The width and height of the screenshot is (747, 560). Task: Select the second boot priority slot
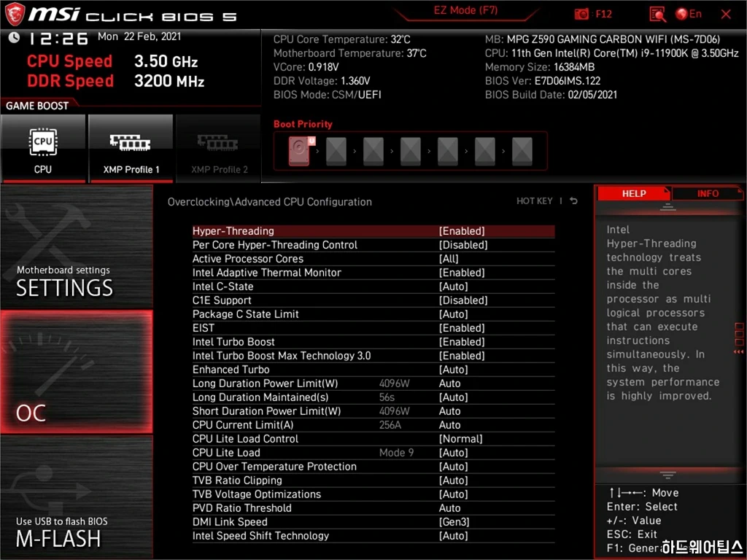point(336,152)
